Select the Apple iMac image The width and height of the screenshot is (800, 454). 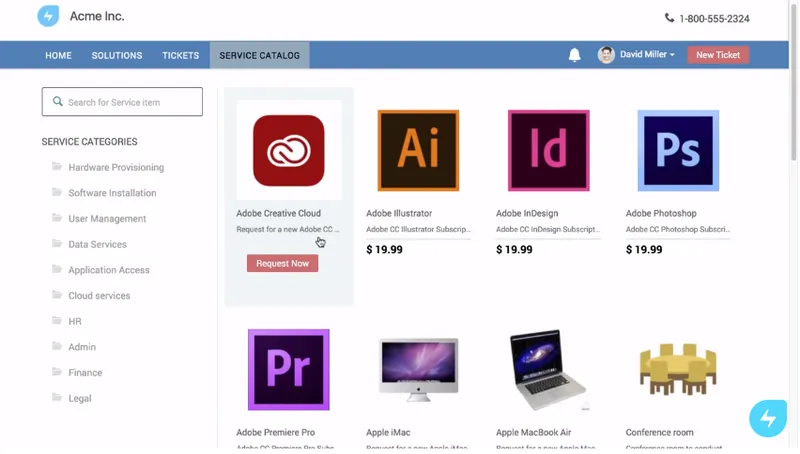click(418, 369)
